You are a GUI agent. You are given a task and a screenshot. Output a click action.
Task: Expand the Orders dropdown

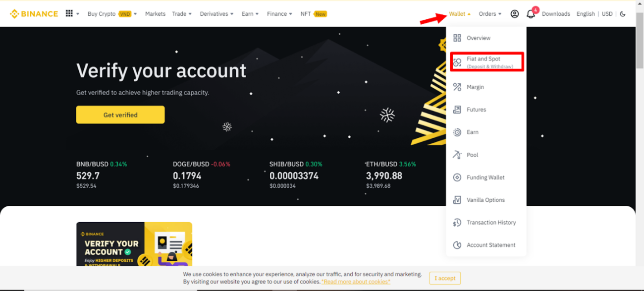point(490,14)
